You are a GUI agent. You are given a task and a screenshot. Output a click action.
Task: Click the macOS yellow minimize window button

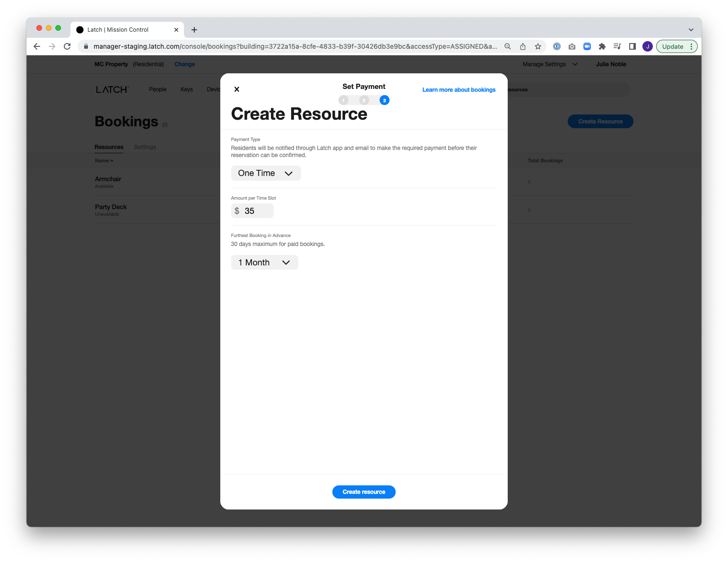(x=49, y=28)
